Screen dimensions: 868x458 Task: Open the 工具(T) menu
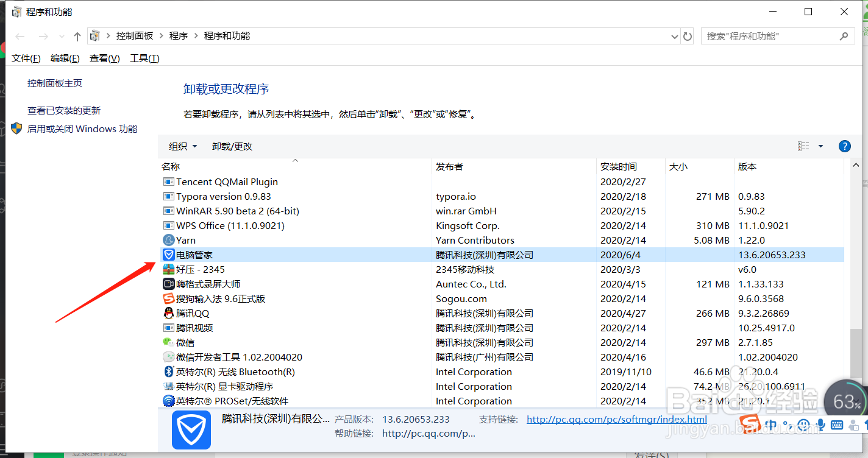point(145,58)
